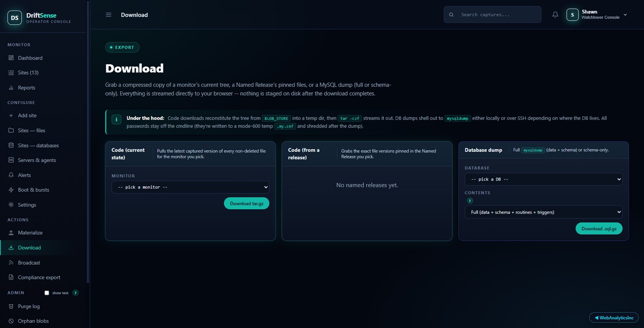Click the DriftSense DS logo icon

[x=14, y=18]
